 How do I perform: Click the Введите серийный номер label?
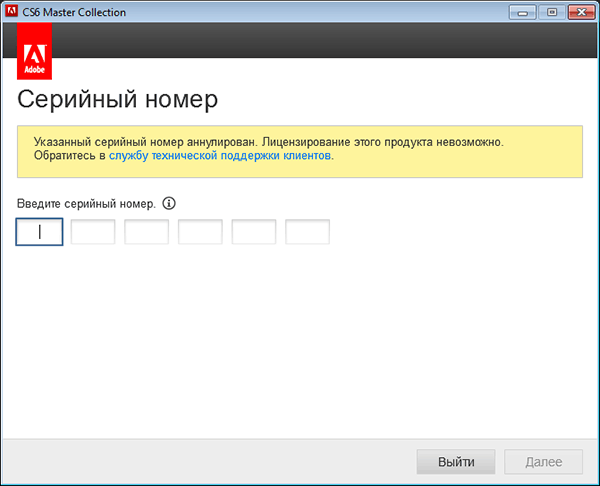[x=86, y=204]
